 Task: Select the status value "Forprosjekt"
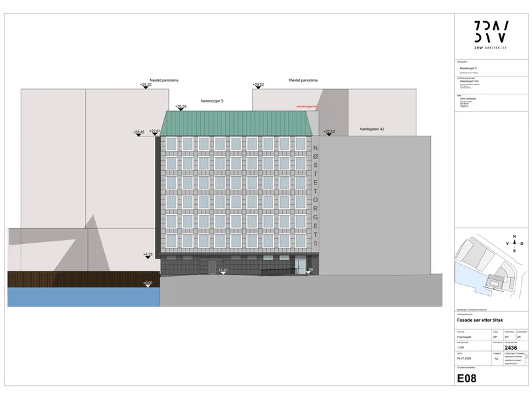(464, 337)
